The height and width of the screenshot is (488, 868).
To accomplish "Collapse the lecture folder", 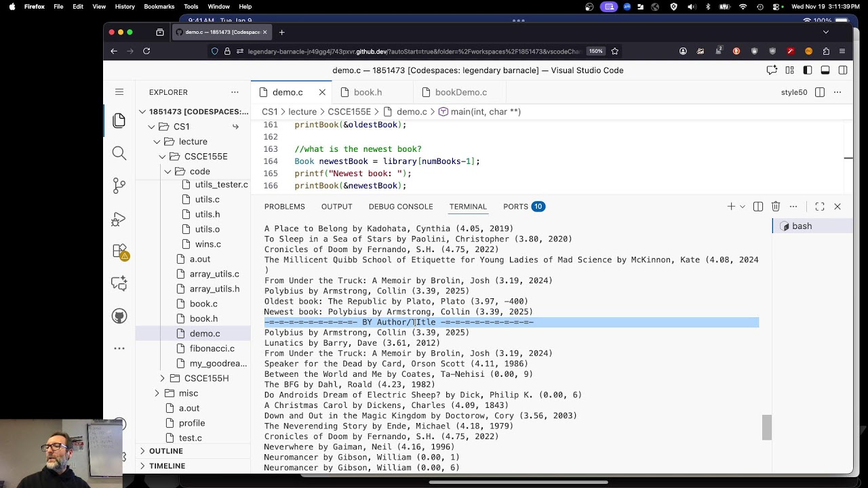I will tap(157, 142).
